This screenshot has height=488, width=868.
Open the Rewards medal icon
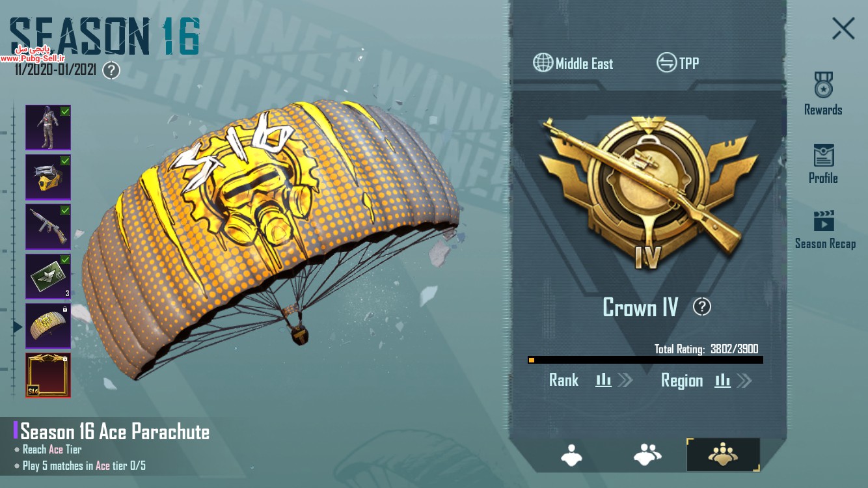point(823,85)
